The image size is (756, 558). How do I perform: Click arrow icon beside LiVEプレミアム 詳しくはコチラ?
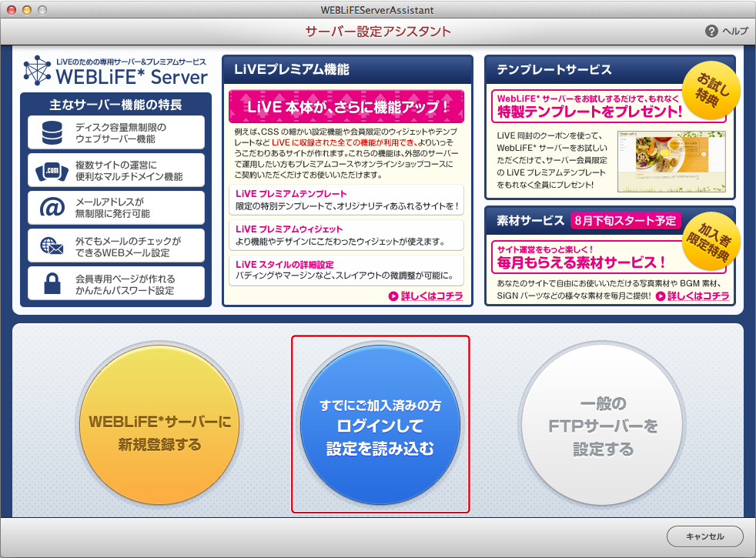pos(393,296)
